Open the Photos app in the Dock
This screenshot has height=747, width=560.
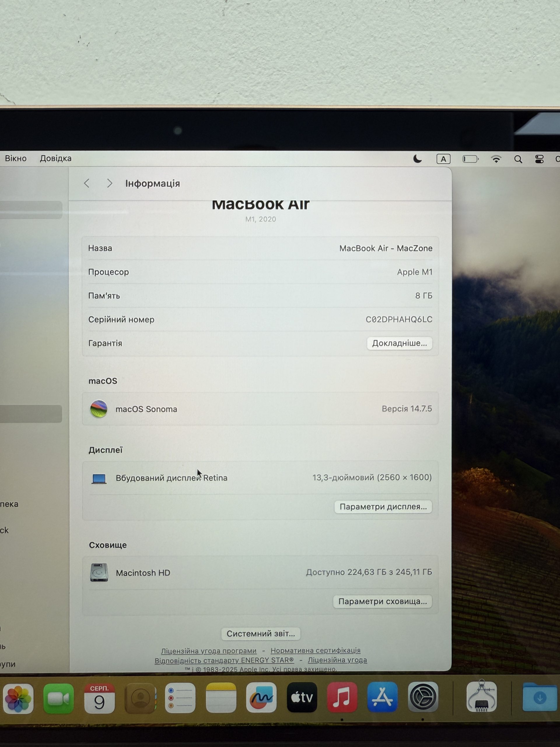click(x=18, y=699)
